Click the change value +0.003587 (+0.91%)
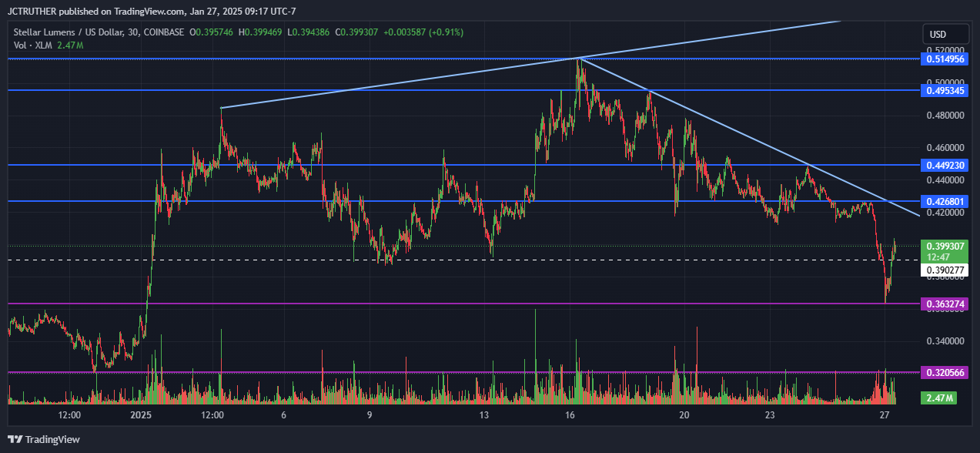Viewport: 980px width, 453px height. (x=425, y=32)
